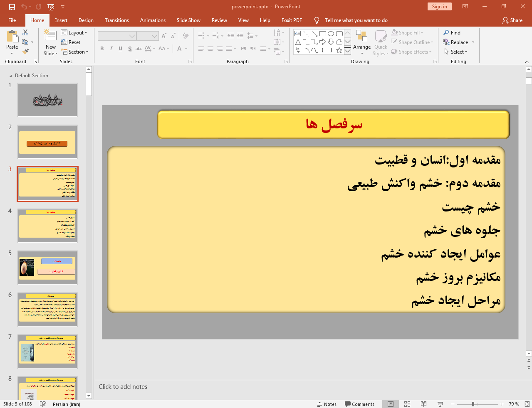This screenshot has height=408, width=532.
Task: Click the Paste clipboard icon
Action: [x=12, y=37]
